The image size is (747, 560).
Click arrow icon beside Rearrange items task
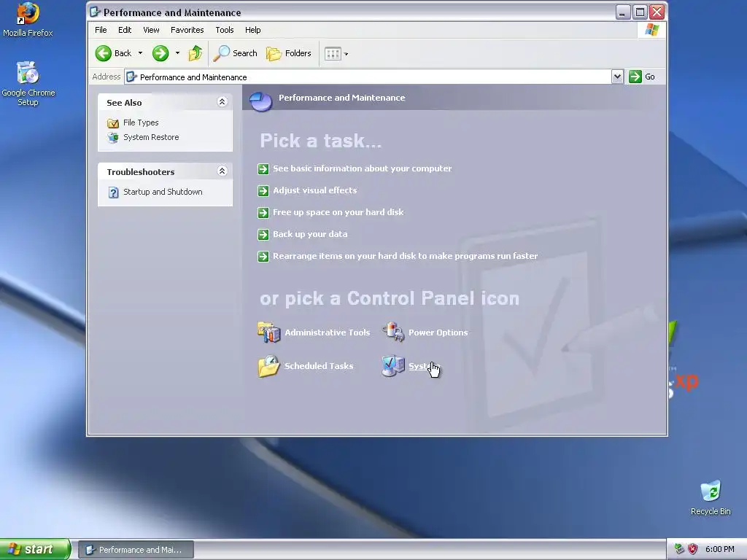point(263,257)
